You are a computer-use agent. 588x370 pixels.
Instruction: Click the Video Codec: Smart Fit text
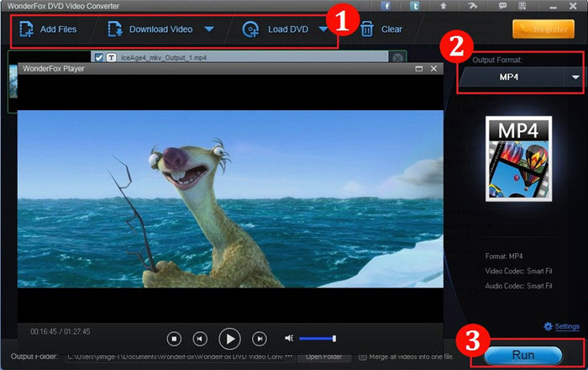click(x=518, y=271)
